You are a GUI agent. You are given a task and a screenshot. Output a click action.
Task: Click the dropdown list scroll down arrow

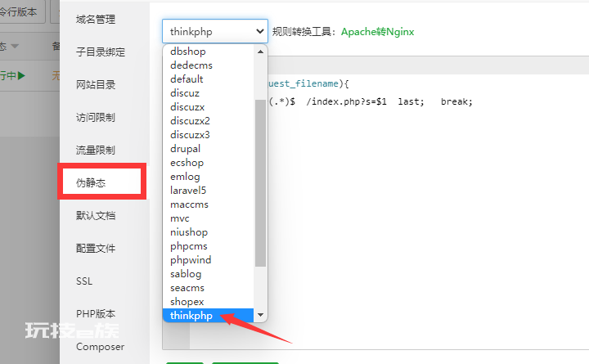[260, 315]
